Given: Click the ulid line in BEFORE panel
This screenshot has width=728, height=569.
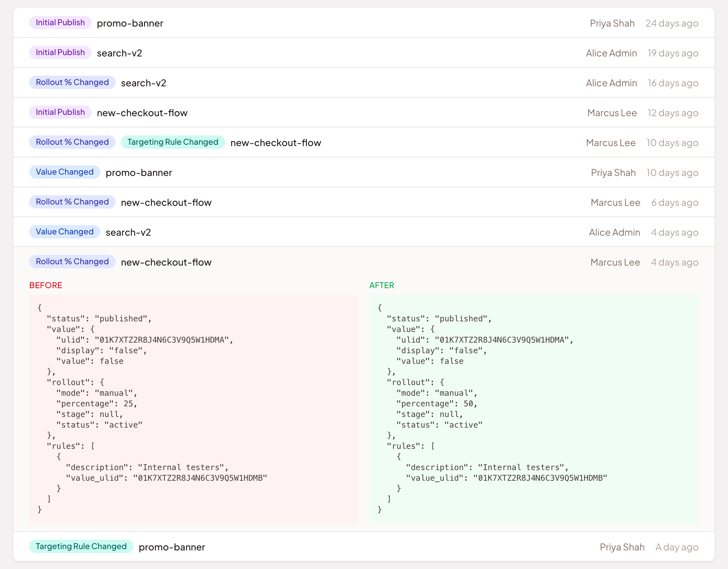Looking at the screenshot, I should [x=145, y=340].
